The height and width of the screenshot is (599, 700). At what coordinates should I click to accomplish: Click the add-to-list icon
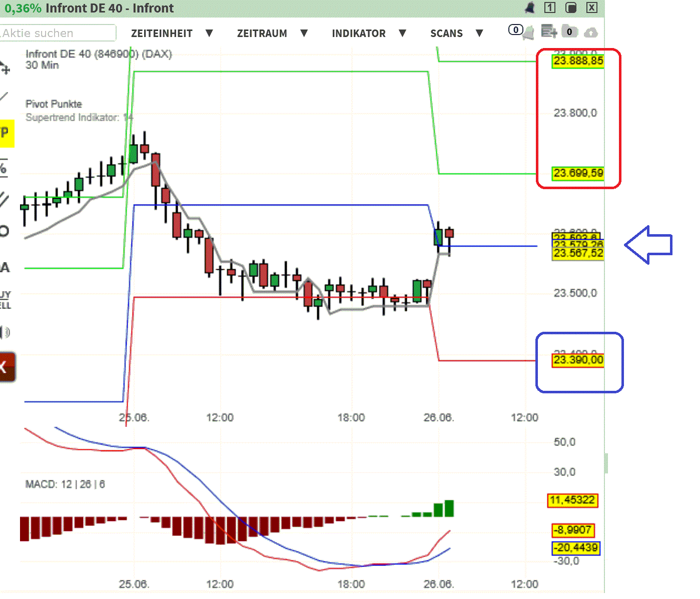point(548,31)
